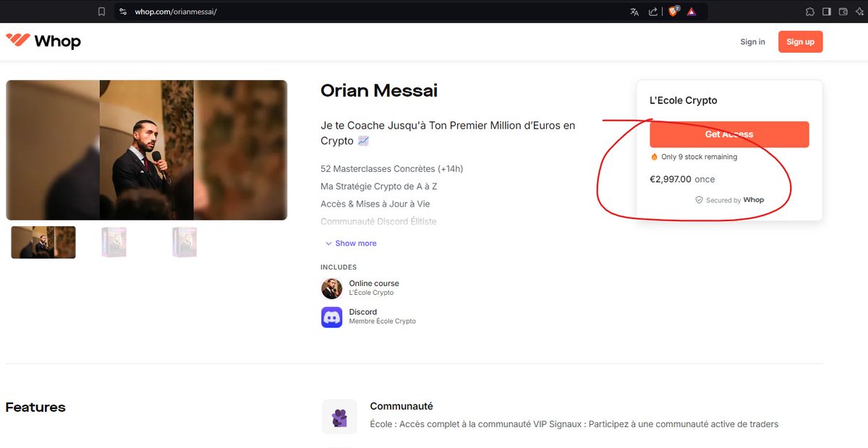This screenshot has height=448, width=868.
Task: Bookmark this page using the bookmark icon
Action: [x=101, y=12]
